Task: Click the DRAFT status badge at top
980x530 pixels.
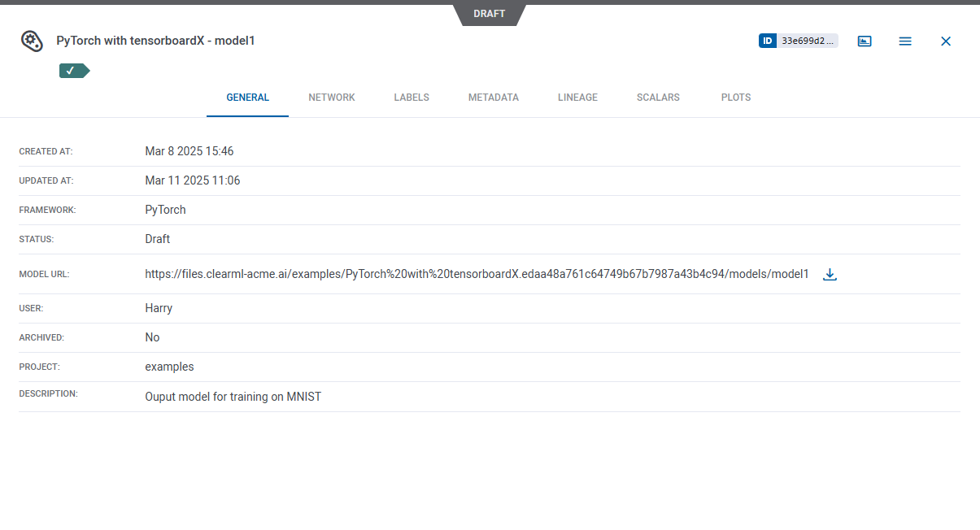Action: click(490, 14)
